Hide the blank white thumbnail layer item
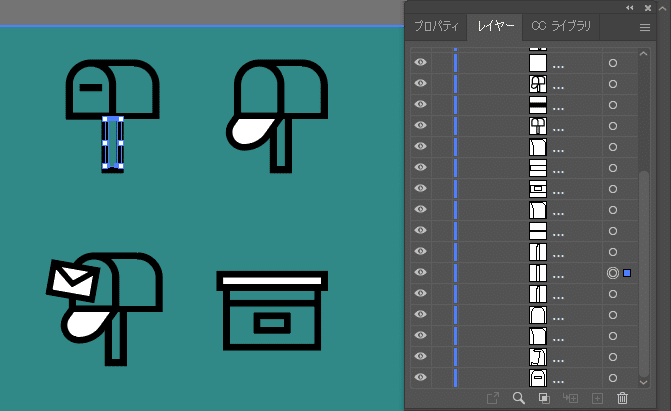The height and width of the screenshot is (411, 671). (420, 63)
